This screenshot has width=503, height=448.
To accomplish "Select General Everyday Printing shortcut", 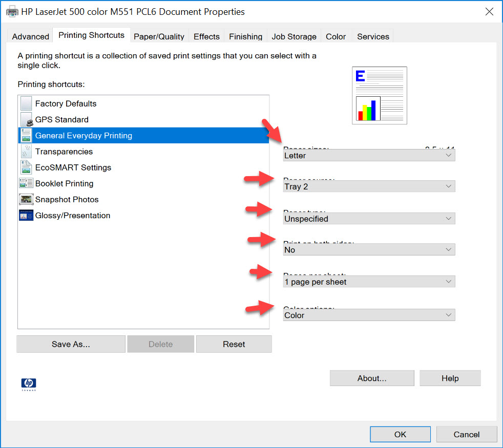I will 143,135.
